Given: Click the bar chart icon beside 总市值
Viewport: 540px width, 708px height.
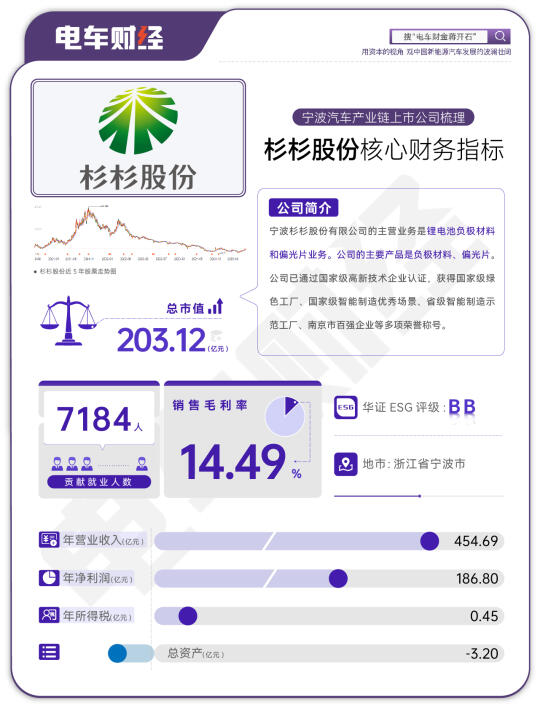Looking at the screenshot, I should [216, 307].
